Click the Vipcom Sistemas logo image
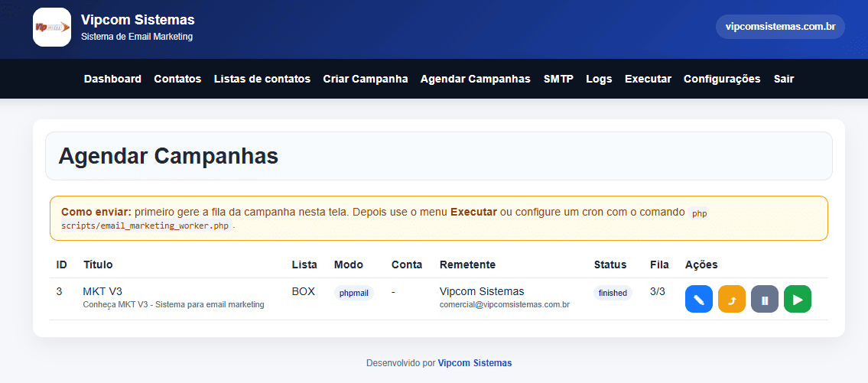868x383 pixels. [52, 28]
